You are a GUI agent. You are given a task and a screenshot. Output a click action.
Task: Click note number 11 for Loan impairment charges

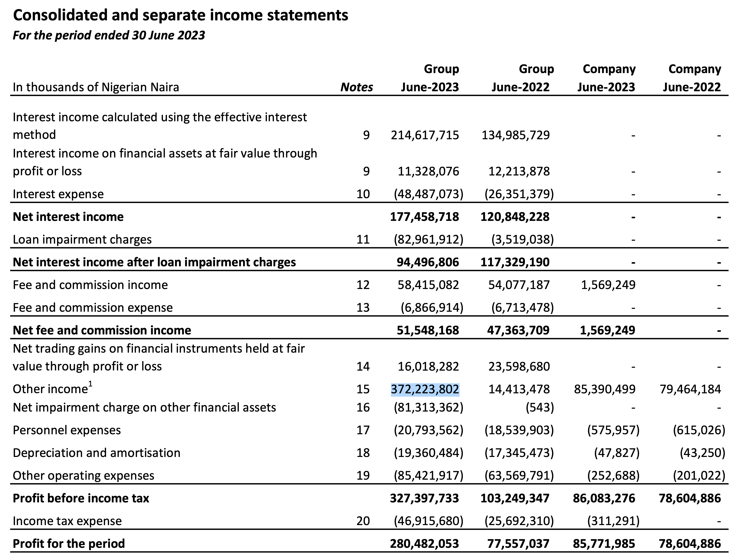[363, 240]
